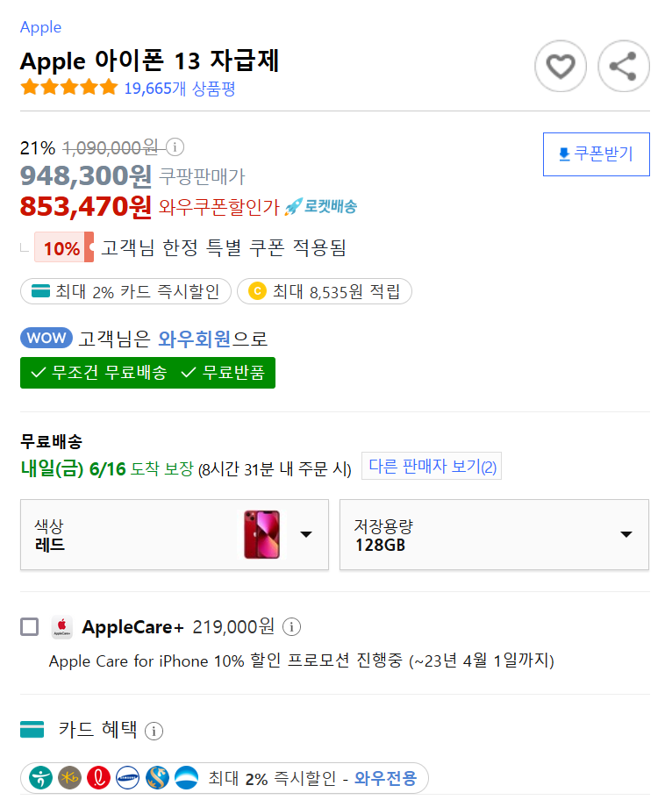This screenshot has height=807, width=672.
Task: Click the teal card icon beside 카드 혜택
Action: (x=32, y=729)
